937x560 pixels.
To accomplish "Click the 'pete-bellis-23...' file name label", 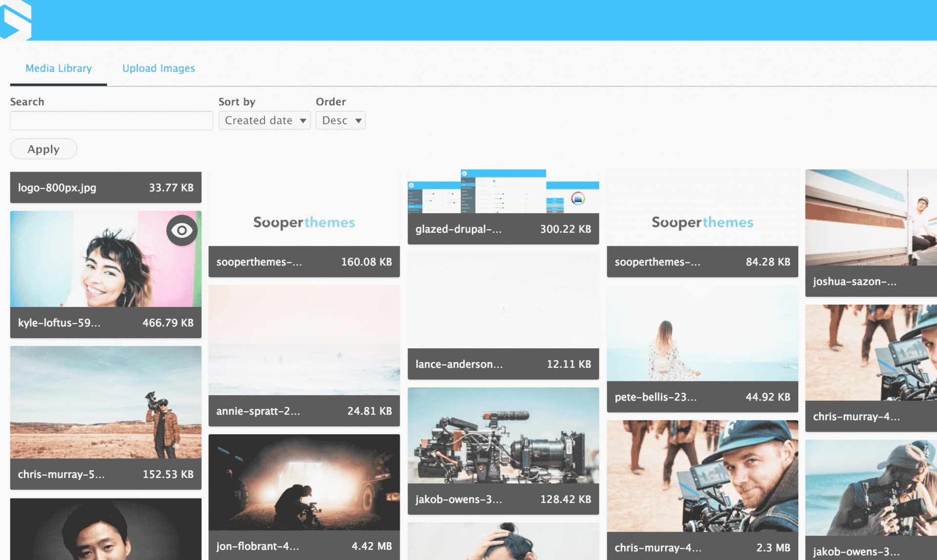I will [655, 397].
